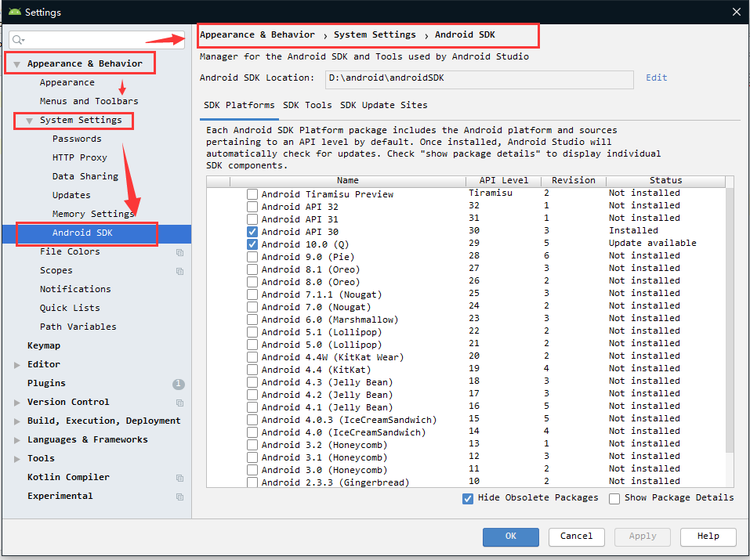Uncheck Android API 30 checkbox
This screenshot has width=750, height=560.
coord(252,232)
